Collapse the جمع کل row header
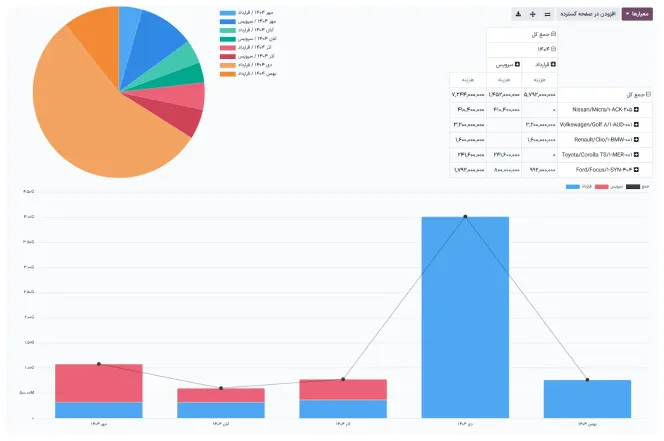Image resolution: width=664 pixels, height=441 pixels. (648, 94)
